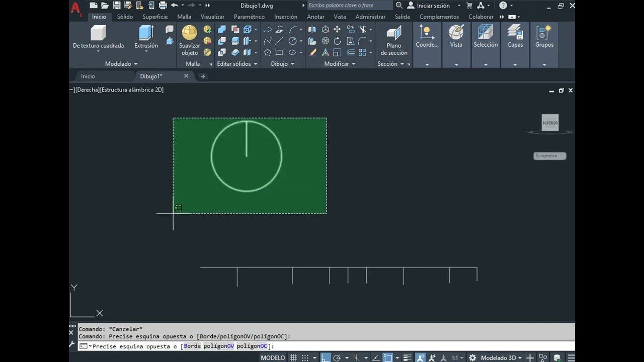Open the Help question mark icon
The width and height of the screenshot is (644, 362).
503,6
